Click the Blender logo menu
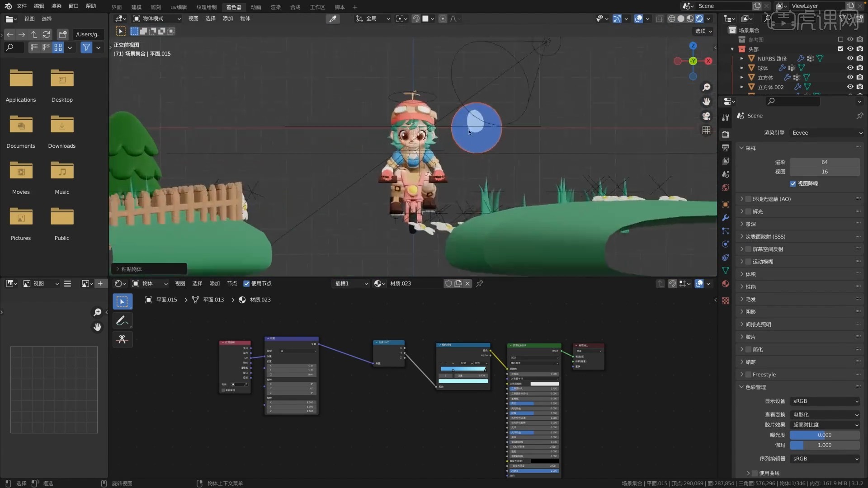 coord(8,6)
